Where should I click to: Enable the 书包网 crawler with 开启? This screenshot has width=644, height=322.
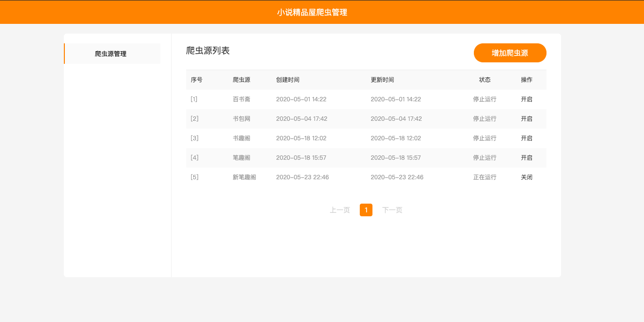coord(527,119)
